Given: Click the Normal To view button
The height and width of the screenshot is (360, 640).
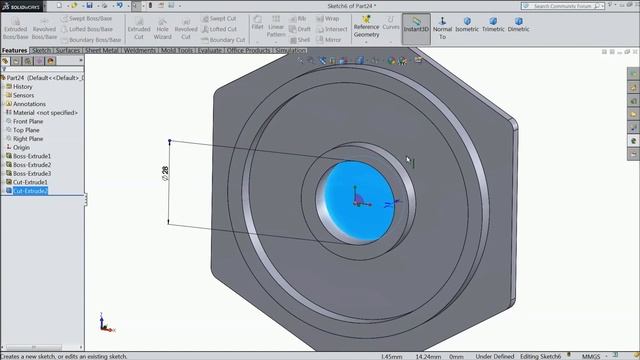Looking at the screenshot, I should pos(442,28).
